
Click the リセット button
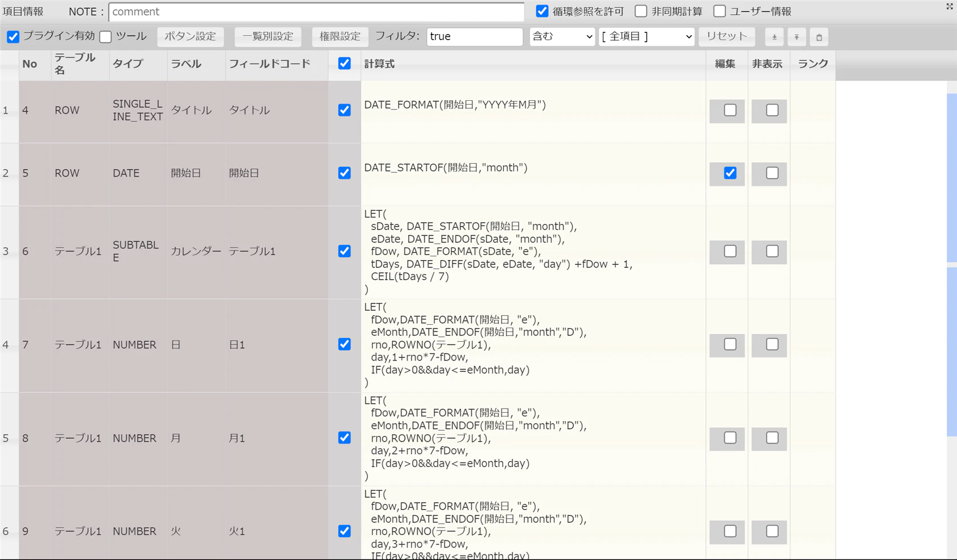(x=727, y=37)
